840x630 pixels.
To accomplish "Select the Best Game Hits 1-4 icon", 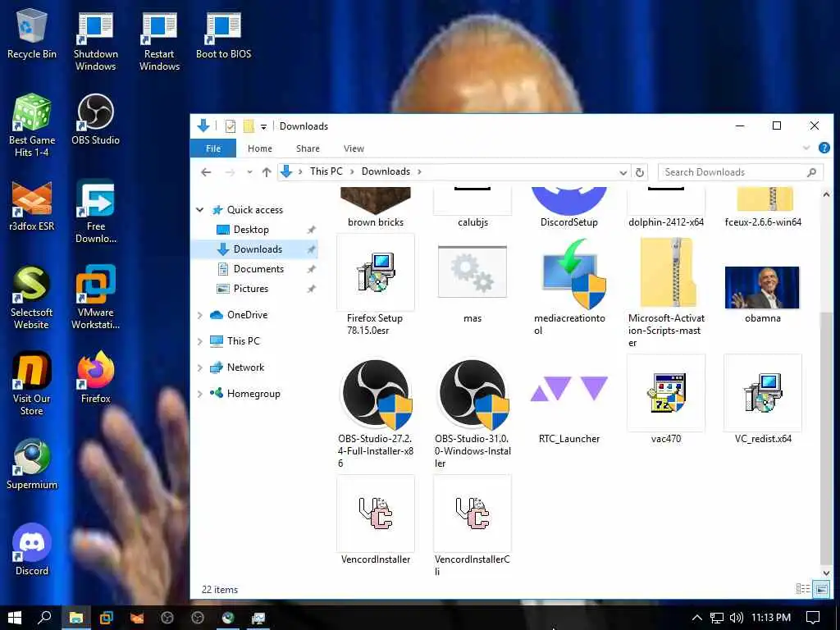I will [32, 126].
